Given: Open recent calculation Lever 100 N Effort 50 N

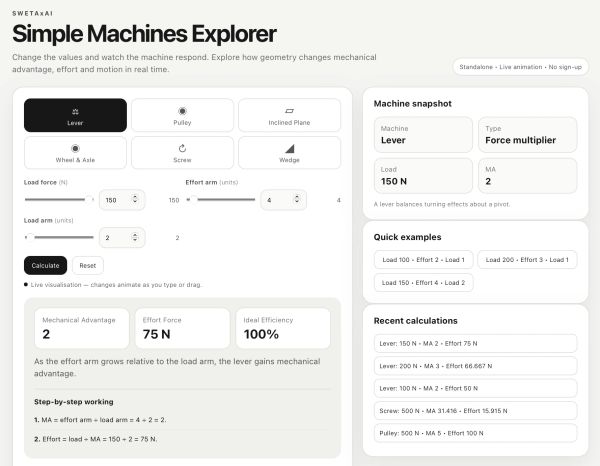Looking at the screenshot, I should (x=475, y=388).
